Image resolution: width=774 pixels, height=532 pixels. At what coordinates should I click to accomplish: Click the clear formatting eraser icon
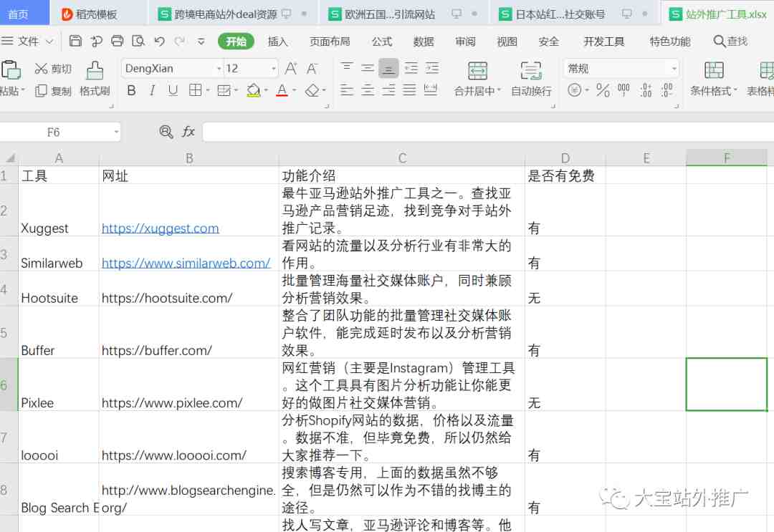tap(312, 91)
